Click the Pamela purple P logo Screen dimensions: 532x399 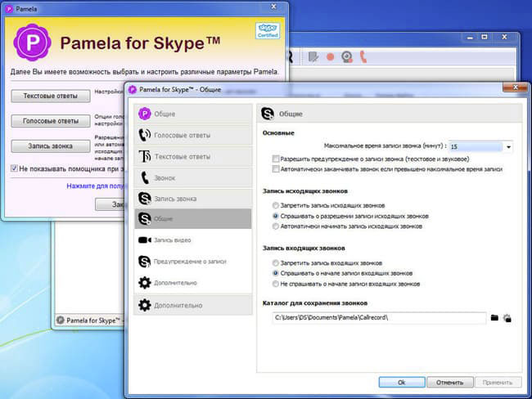tap(32, 43)
